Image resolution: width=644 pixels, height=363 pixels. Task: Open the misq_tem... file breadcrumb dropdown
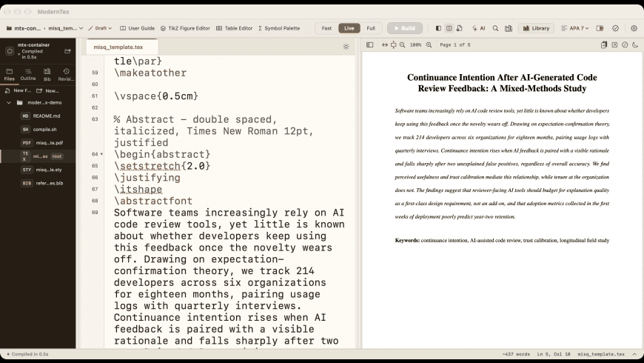pyautogui.click(x=66, y=28)
